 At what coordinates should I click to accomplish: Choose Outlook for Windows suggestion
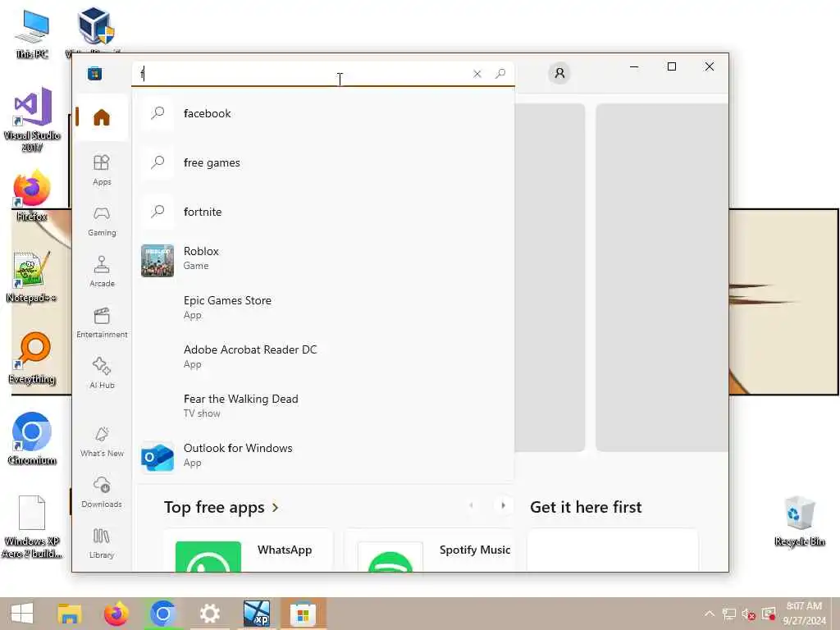[323, 458]
